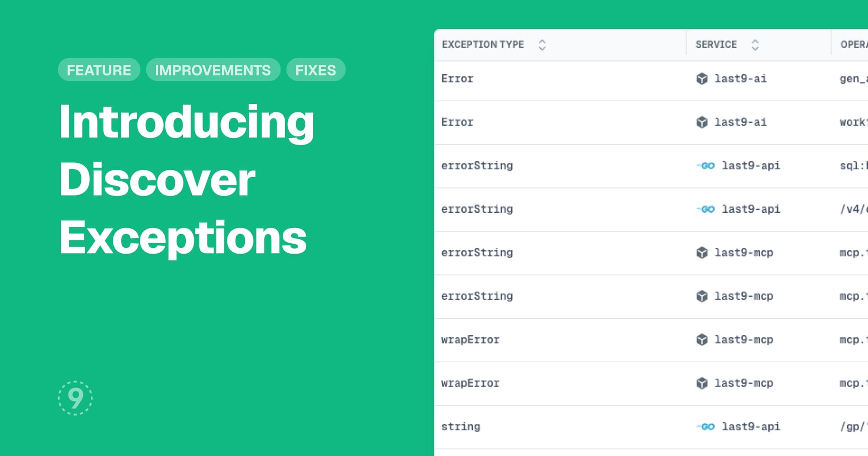The width and height of the screenshot is (868, 456).
Task: Click the Exception Type column header
Action: pos(483,44)
